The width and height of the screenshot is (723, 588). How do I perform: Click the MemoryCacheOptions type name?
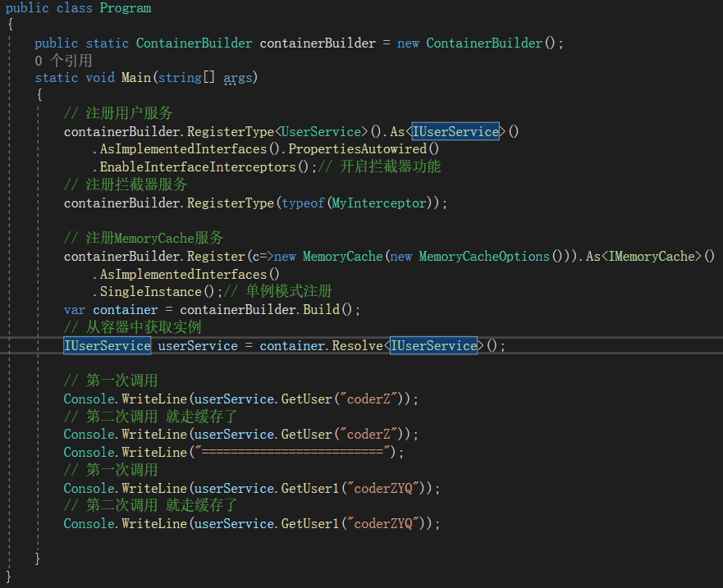click(x=484, y=256)
